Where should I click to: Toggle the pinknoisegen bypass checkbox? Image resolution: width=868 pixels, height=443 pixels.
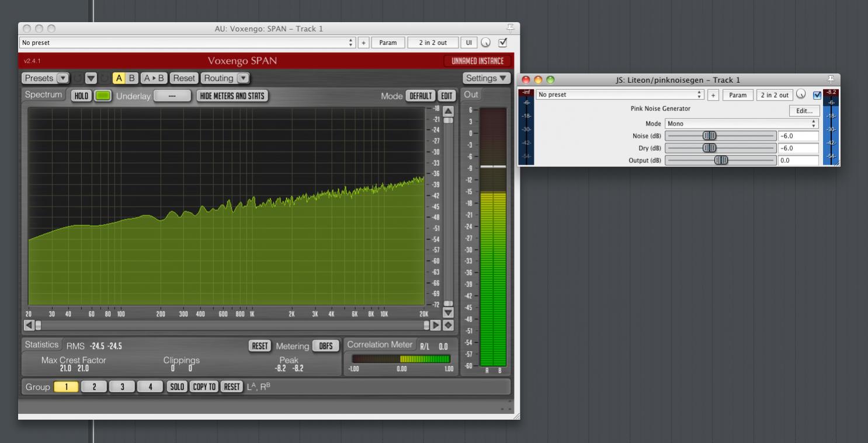coord(817,95)
